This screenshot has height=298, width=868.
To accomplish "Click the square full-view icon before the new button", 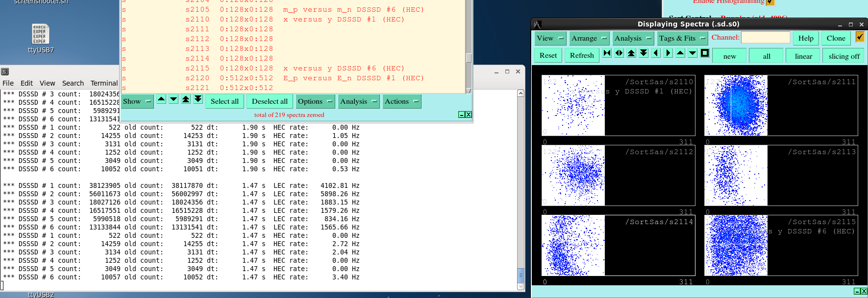I will click(x=705, y=53).
